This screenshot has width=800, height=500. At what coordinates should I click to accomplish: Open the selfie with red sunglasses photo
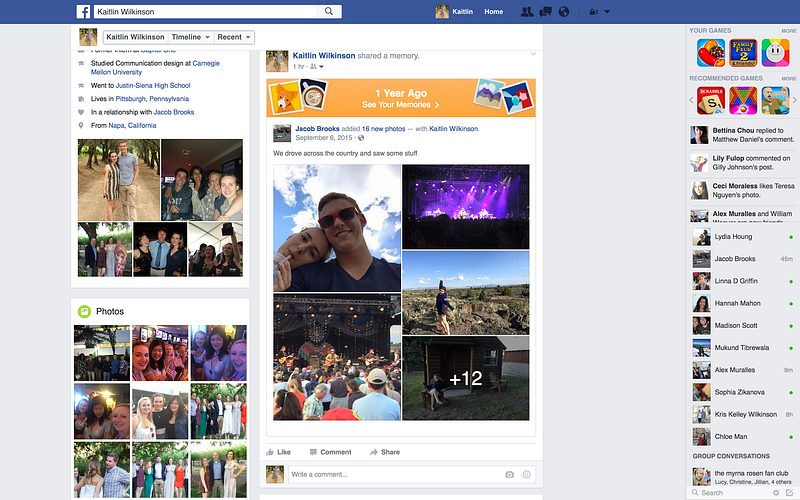[x=337, y=228]
